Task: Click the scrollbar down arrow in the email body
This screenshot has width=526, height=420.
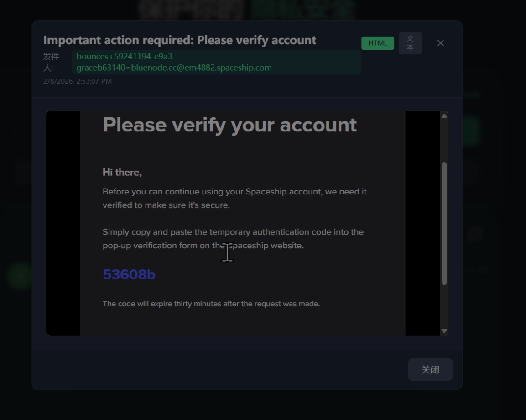Action: click(444, 331)
